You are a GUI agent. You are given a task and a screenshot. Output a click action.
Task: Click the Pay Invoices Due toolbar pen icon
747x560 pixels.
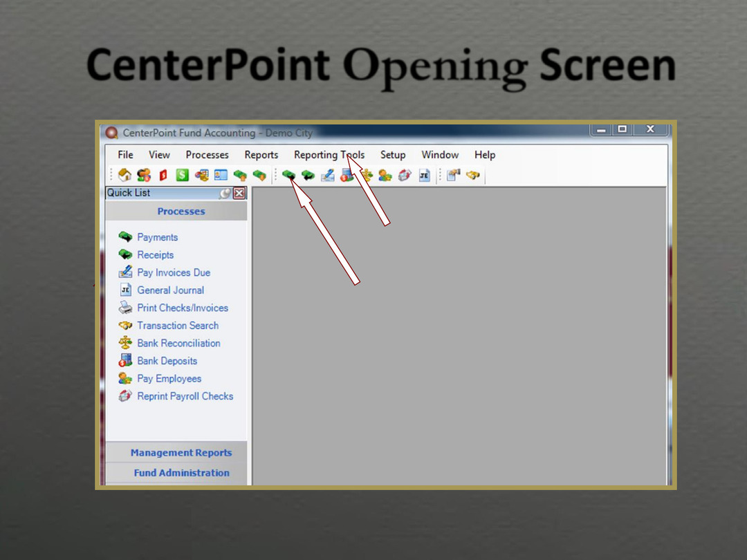point(328,175)
